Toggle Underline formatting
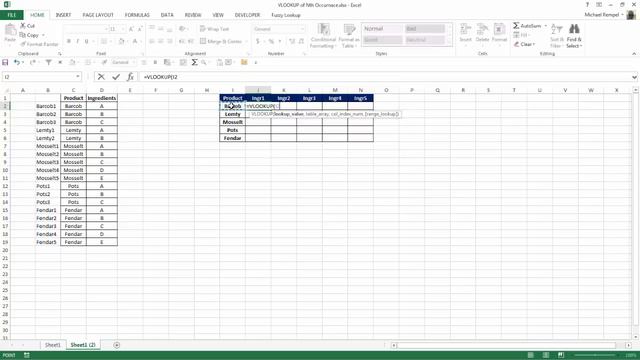 [86, 41]
